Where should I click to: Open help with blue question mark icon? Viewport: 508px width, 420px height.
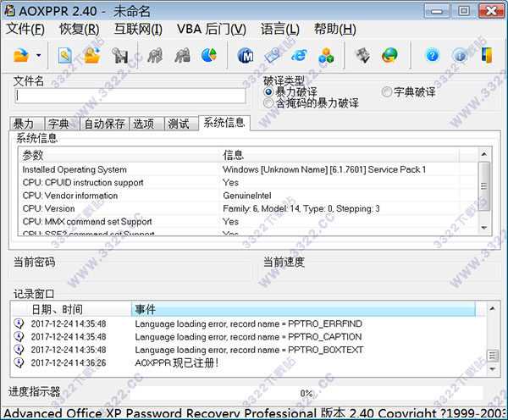[x=433, y=56]
